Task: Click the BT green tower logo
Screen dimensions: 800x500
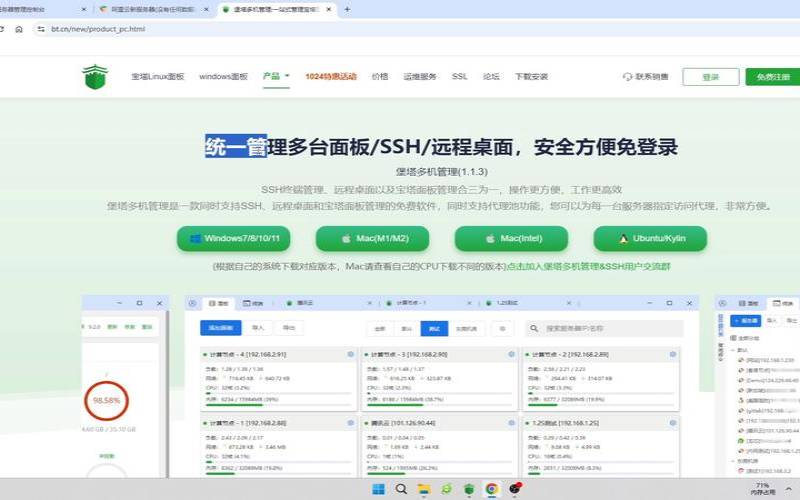Action: click(95, 77)
